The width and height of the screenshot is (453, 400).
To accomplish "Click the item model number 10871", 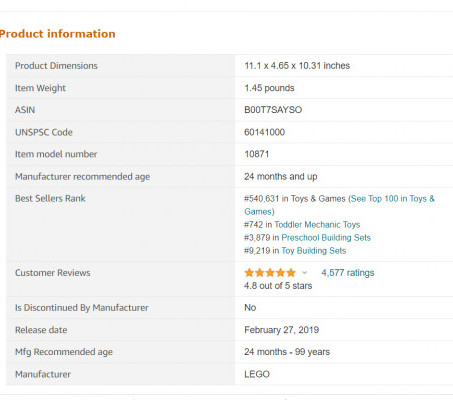I will [257, 154].
